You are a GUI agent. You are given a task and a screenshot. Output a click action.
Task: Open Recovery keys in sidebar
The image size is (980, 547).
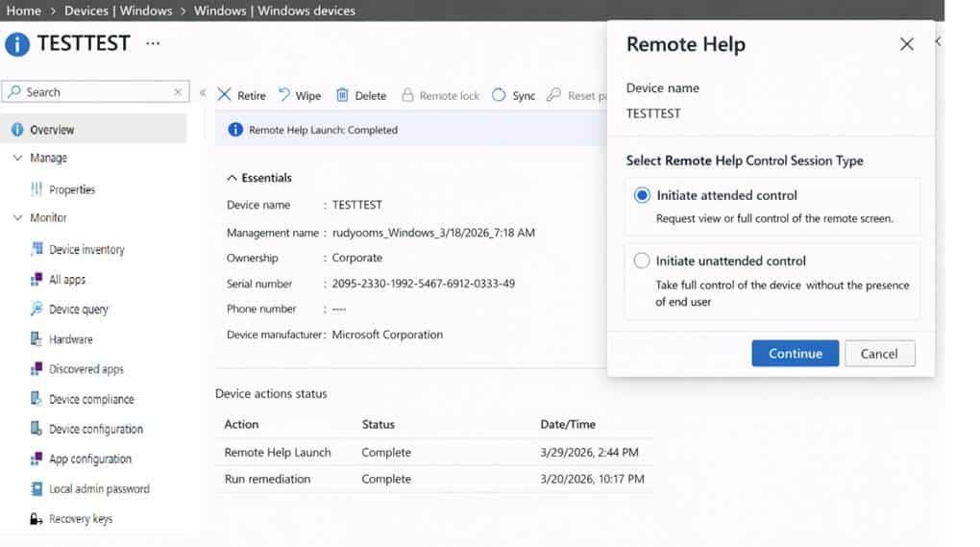point(81,519)
